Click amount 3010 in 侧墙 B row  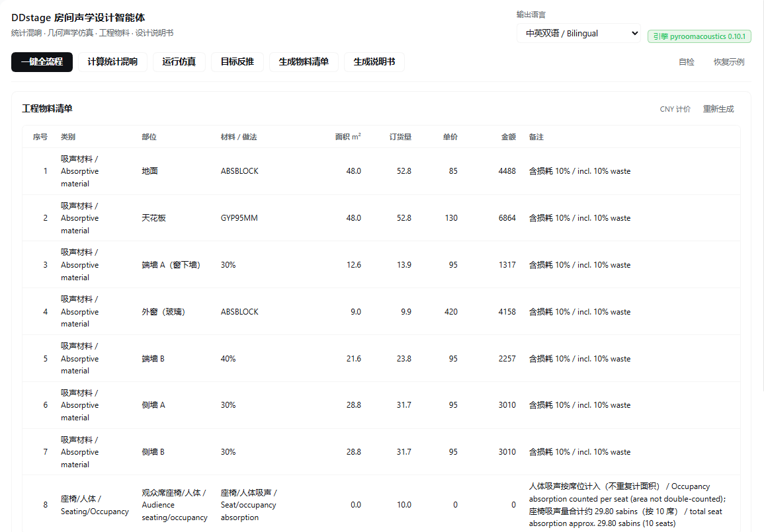(507, 451)
